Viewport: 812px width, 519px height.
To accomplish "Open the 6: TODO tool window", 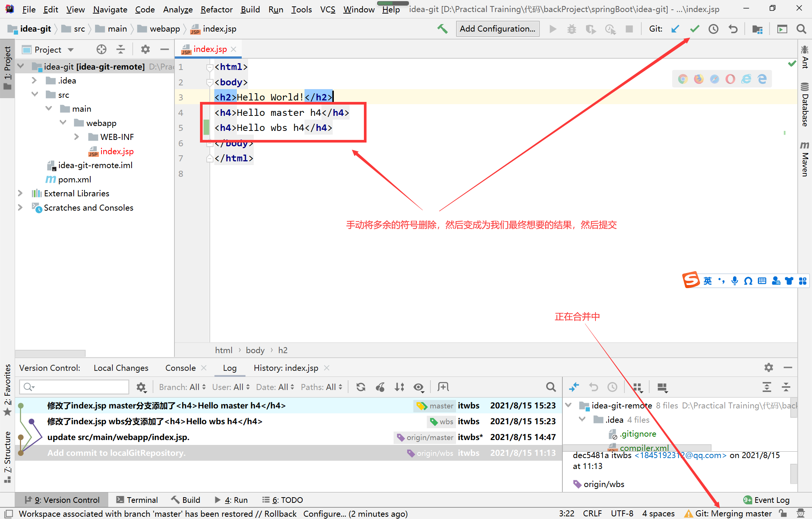I will 282,500.
